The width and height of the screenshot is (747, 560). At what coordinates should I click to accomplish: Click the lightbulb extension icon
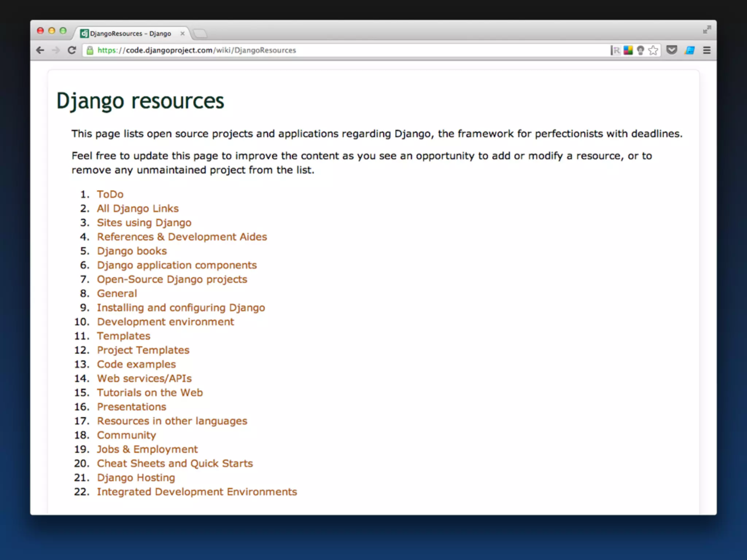[640, 50]
